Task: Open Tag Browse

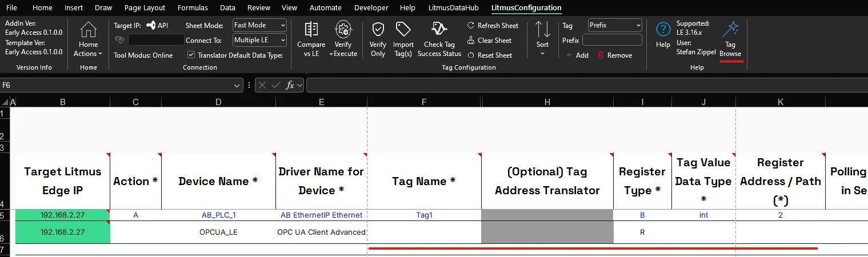Action: pos(730,40)
